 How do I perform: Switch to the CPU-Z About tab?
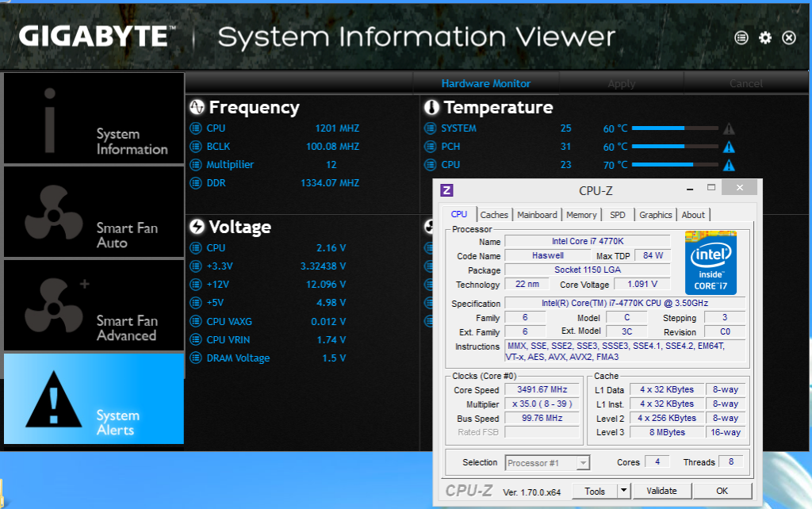[x=693, y=215]
